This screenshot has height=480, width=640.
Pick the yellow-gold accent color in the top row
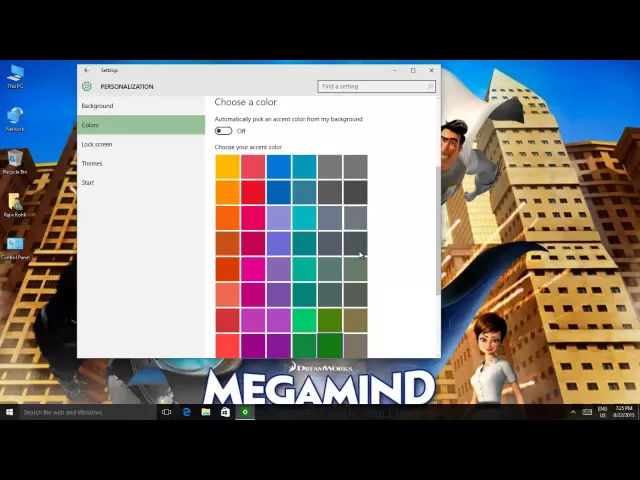pyautogui.click(x=228, y=167)
